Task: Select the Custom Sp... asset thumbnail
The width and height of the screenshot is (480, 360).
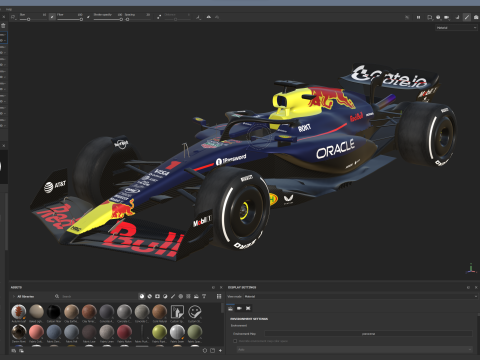Action: (177, 313)
